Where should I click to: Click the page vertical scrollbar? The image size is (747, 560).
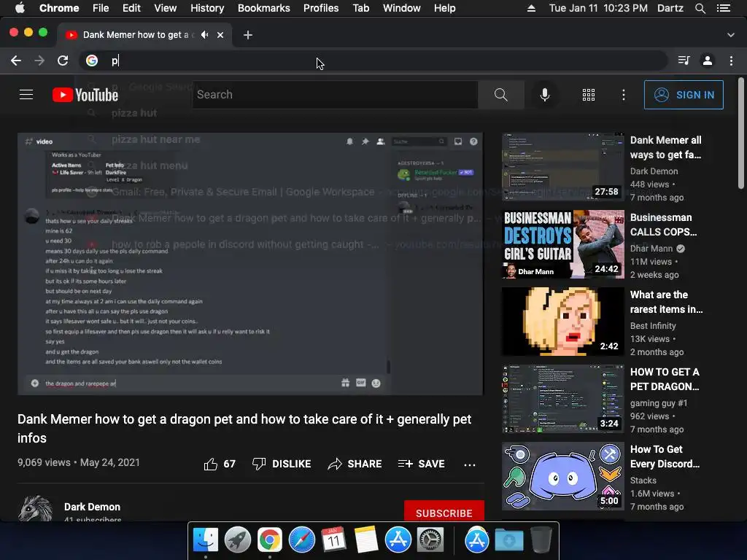point(741,133)
